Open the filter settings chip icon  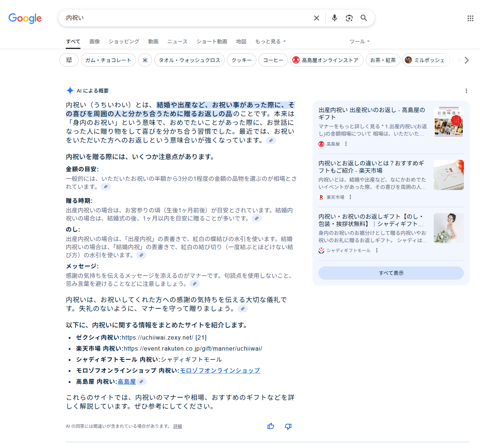pyautogui.click(x=69, y=60)
